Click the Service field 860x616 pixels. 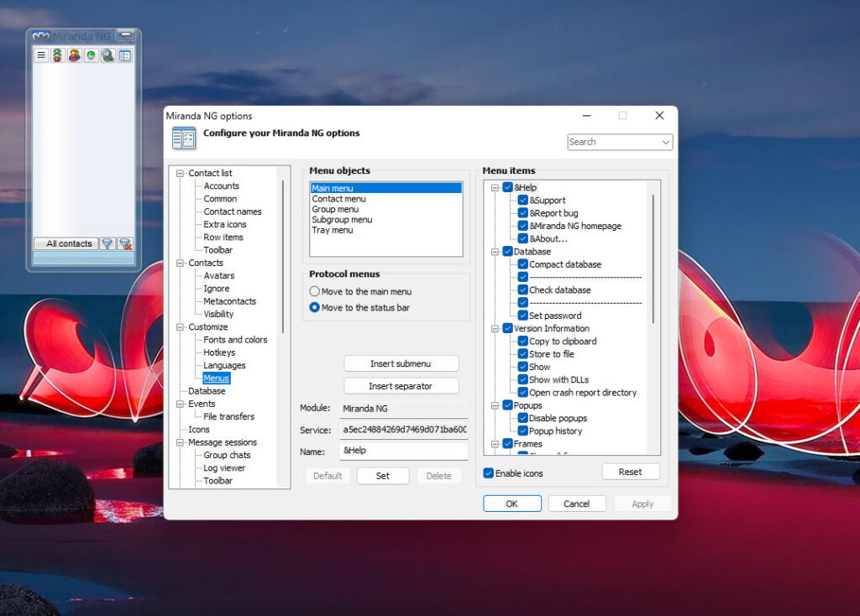point(404,430)
